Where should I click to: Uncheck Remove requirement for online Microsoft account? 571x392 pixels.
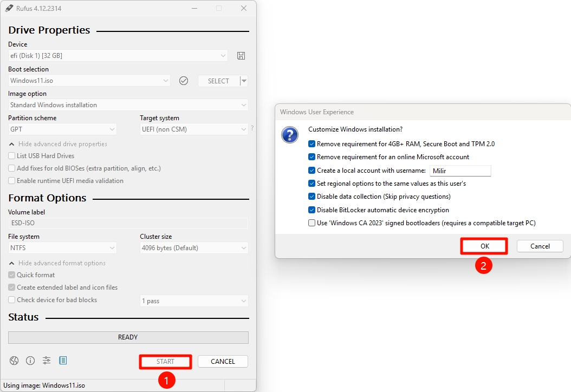(x=312, y=157)
